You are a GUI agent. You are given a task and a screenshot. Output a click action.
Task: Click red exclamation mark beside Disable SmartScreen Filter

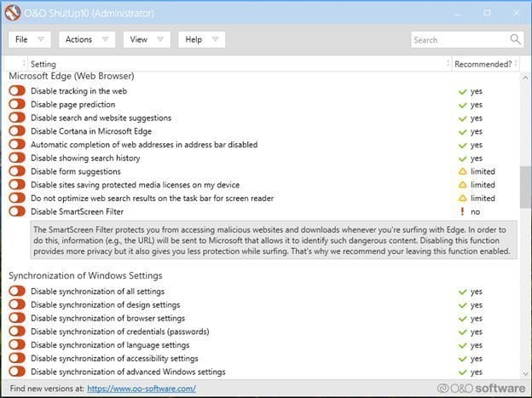462,211
